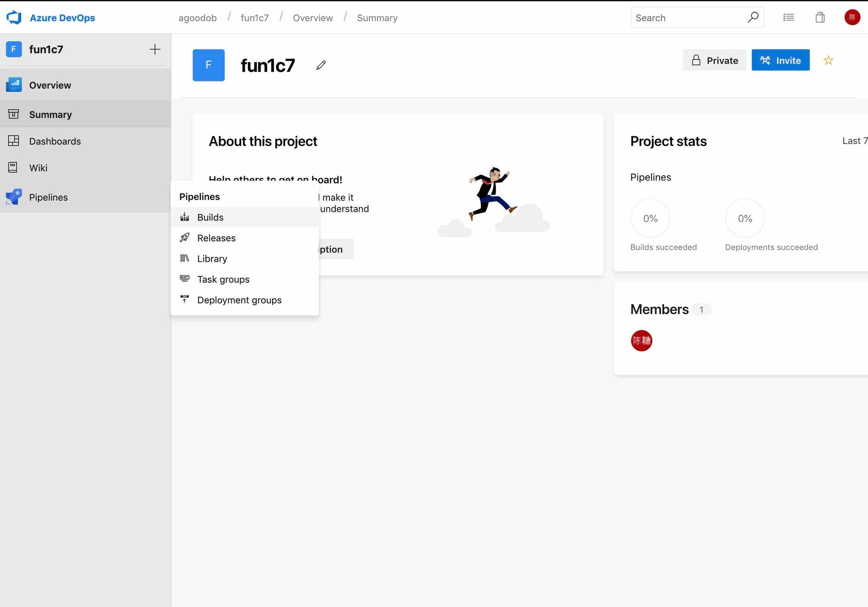The image size is (868, 607).
Task: Click the pencil icon beside fun1c7 title
Action: pos(321,65)
